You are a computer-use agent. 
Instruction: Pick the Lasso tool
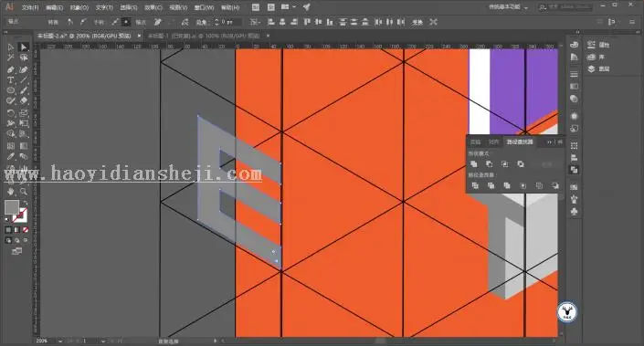[24, 58]
